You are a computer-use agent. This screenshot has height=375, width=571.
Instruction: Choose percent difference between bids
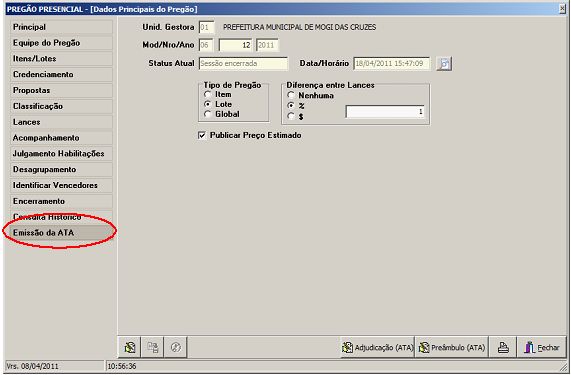291,106
